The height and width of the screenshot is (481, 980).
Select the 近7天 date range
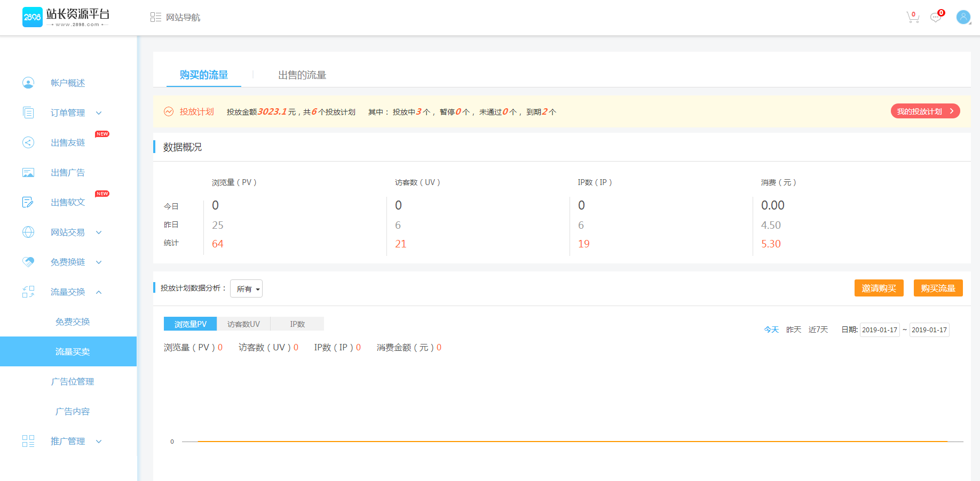[818, 330]
